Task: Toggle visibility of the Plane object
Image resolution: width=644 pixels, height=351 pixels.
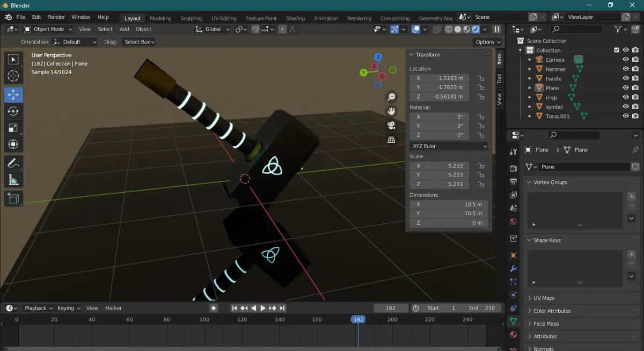Action: point(626,87)
